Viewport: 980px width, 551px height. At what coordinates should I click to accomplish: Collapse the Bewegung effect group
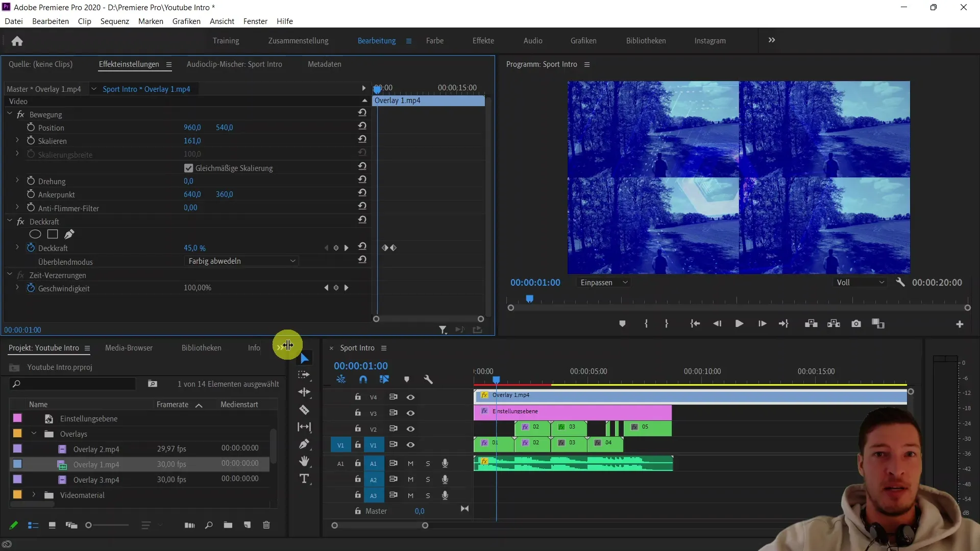(x=10, y=114)
